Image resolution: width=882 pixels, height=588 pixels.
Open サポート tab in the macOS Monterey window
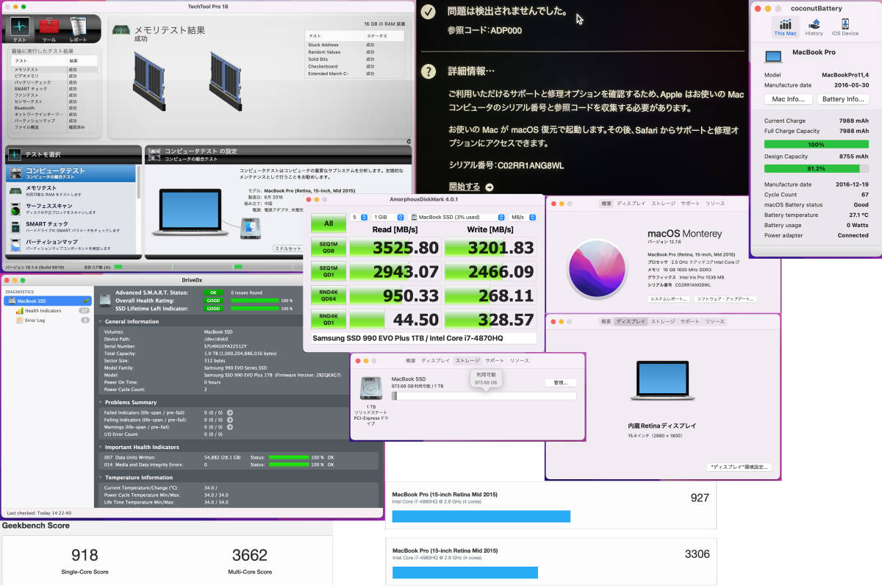(689, 204)
